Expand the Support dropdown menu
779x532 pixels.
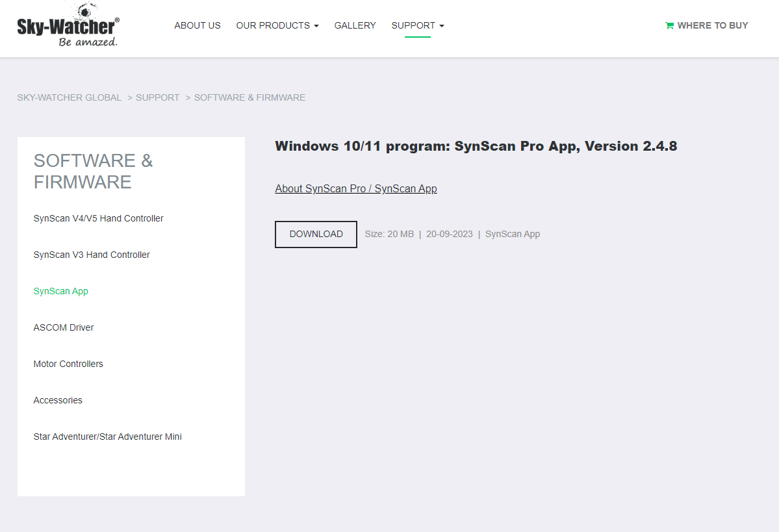pos(417,25)
